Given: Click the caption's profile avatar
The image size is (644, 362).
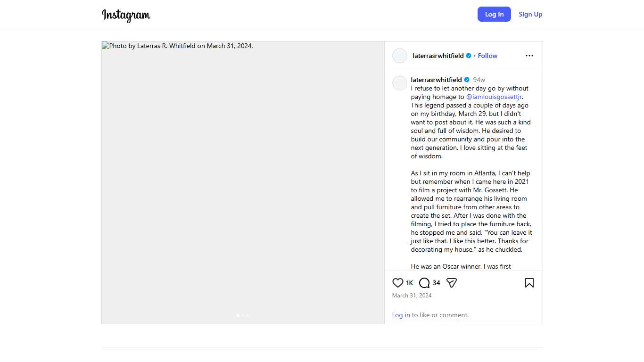Looking at the screenshot, I should 400,83.
